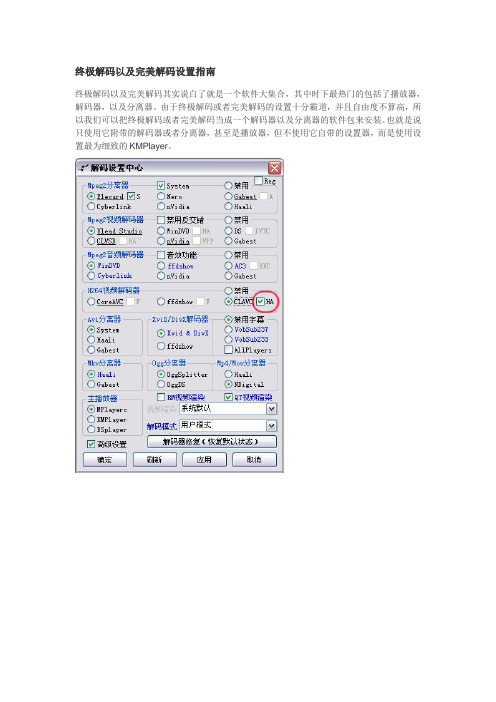Select Nero in Mpeg2分离器 group
This screenshot has height=702, width=496.
tap(161, 196)
